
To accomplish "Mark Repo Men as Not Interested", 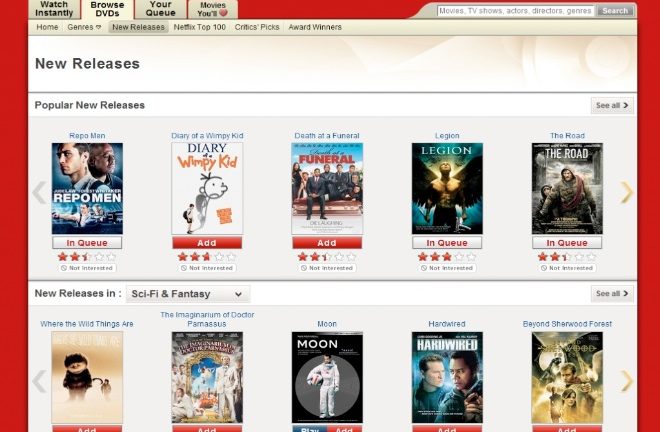I will click(87, 268).
